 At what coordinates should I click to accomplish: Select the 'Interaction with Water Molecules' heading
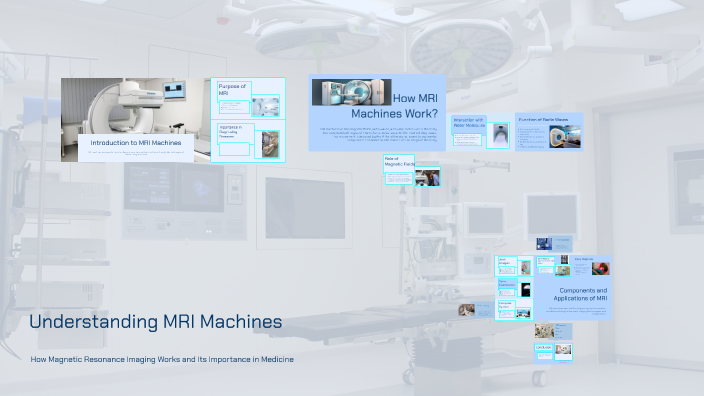(469, 123)
